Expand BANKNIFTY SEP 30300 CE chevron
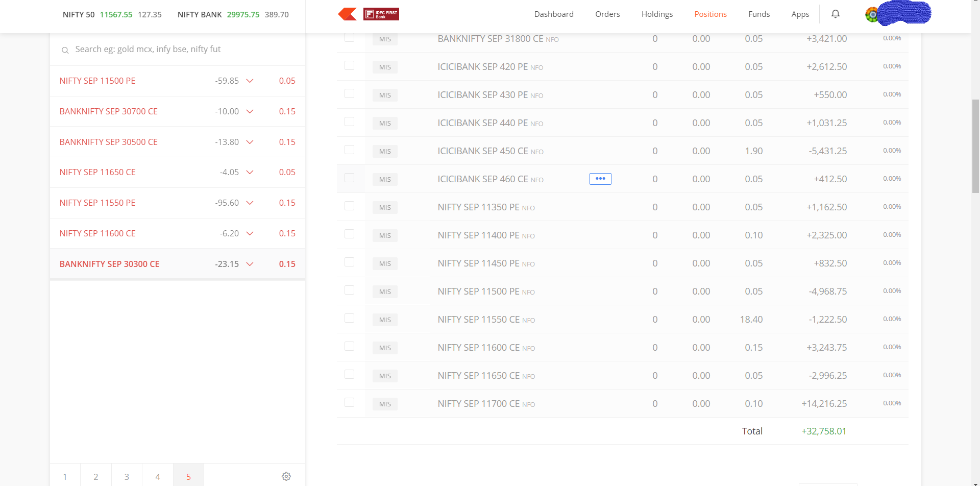The width and height of the screenshot is (980, 486). [250, 264]
